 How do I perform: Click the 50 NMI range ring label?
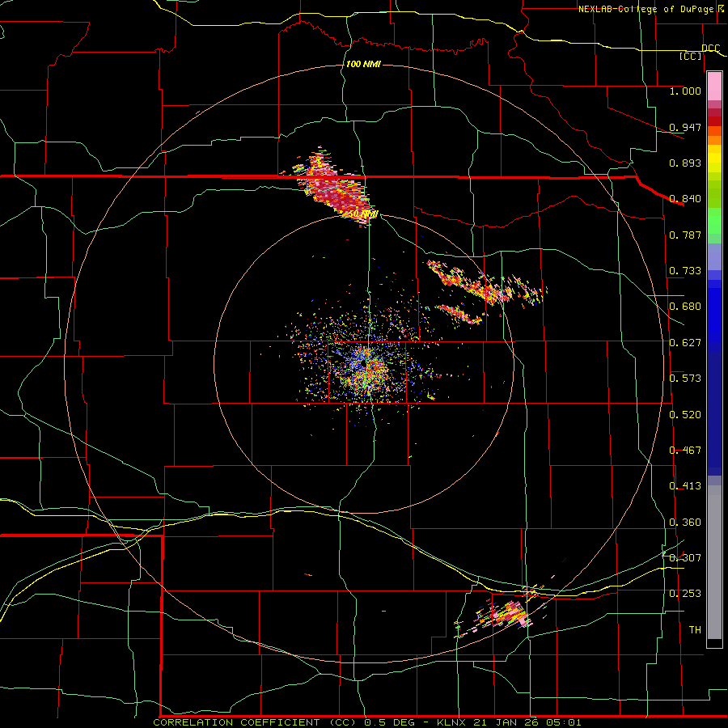[363, 214]
